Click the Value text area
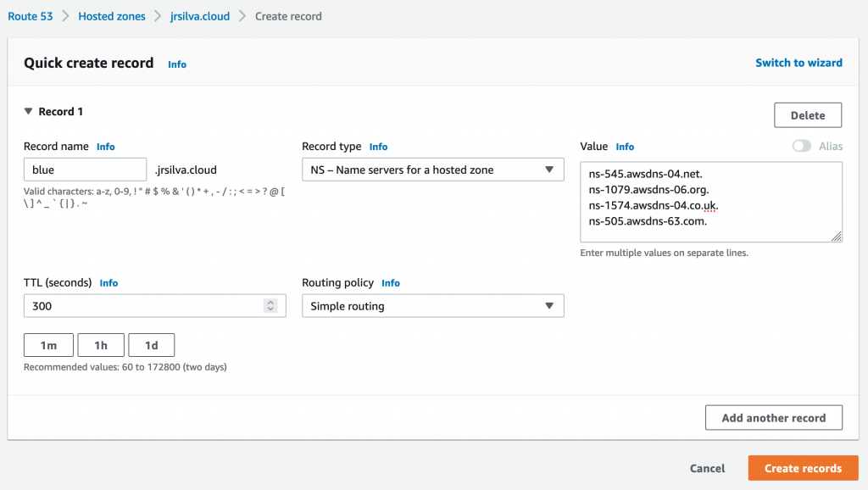This screenshot has height=490, width=868. (x=710, y=202)
